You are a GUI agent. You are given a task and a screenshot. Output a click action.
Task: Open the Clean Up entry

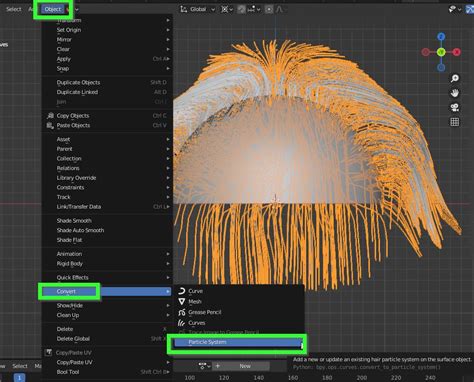pyautogui.click(x=106, y=315)
